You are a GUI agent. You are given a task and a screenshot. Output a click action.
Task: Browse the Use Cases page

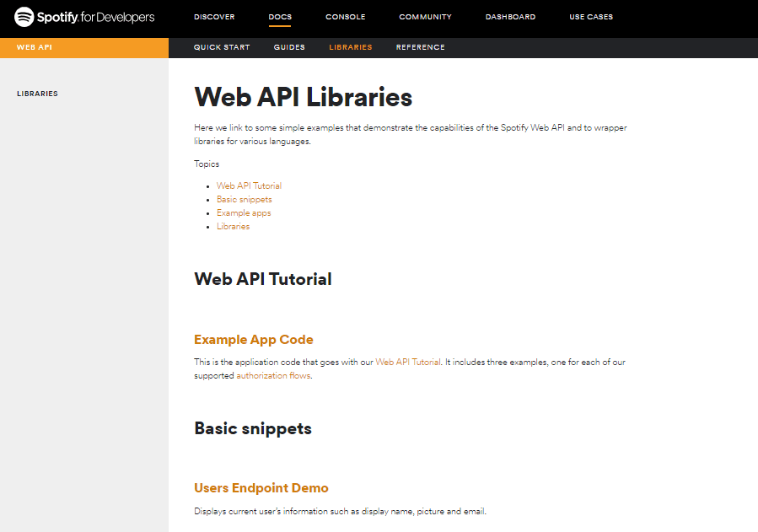tap(590, 17)
